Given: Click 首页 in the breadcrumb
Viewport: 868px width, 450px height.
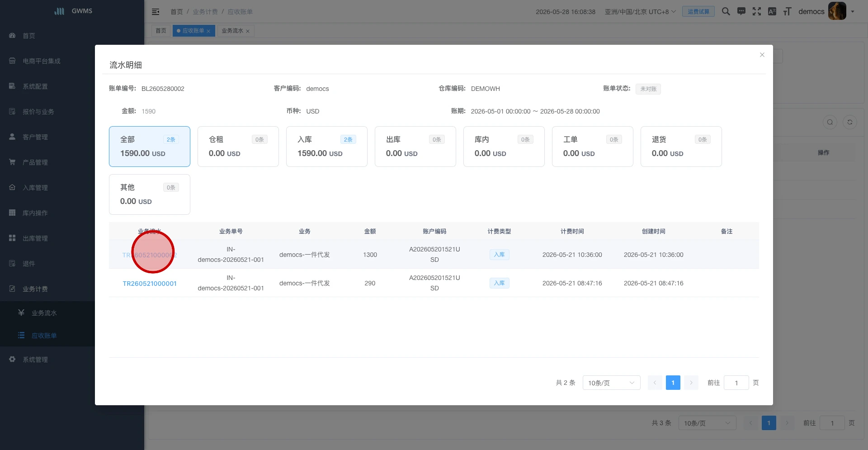Looking at the screenshot, I should pyautogui.click(x=177, y=12).
